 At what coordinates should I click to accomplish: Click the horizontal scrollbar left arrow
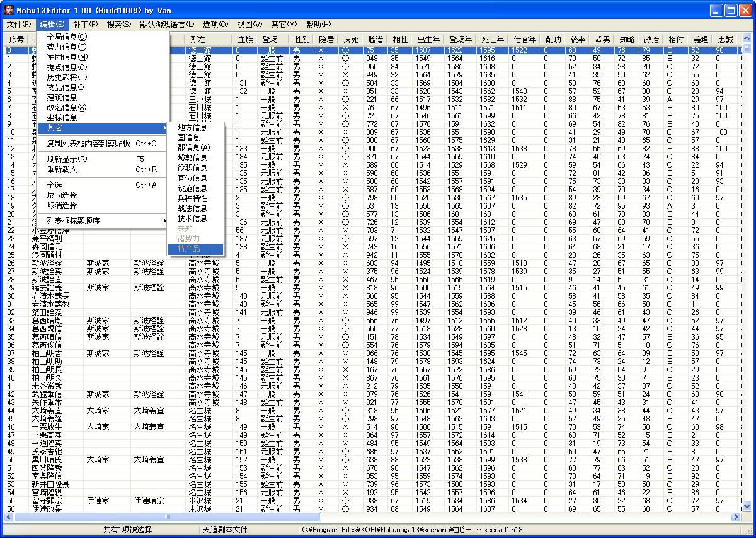9,516
